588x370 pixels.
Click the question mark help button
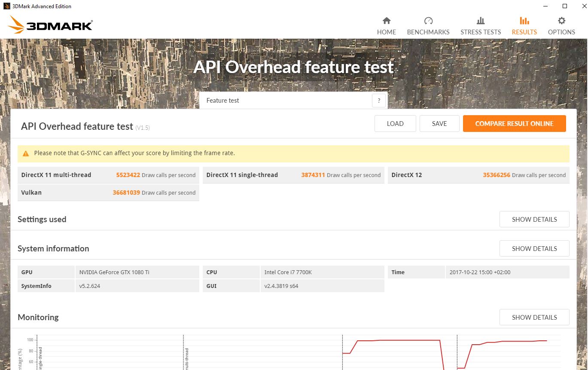tap(378, 101)
